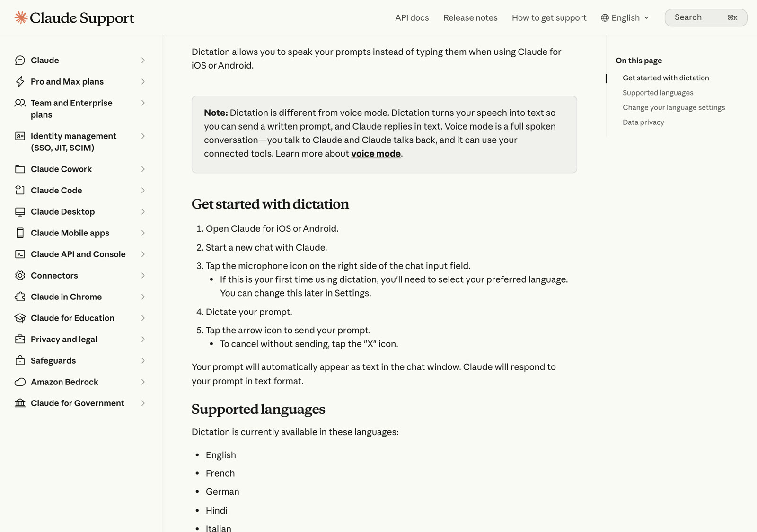Open the Claude Cowork sidebar category

[80, 169]
